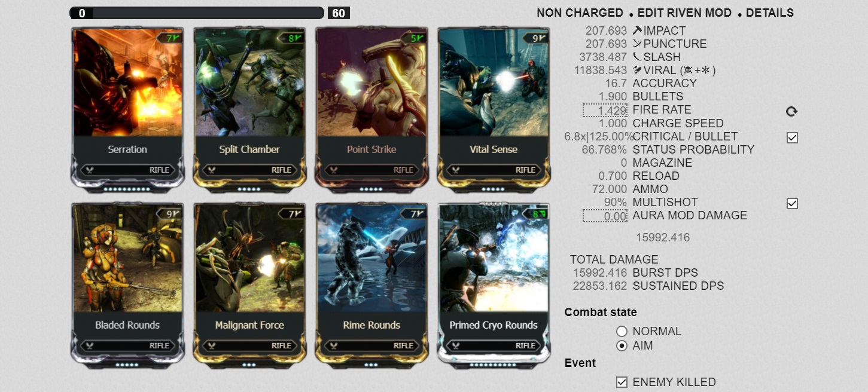
Task: Uncheck the Enemy Killed event checkbox
Action: 622,382
